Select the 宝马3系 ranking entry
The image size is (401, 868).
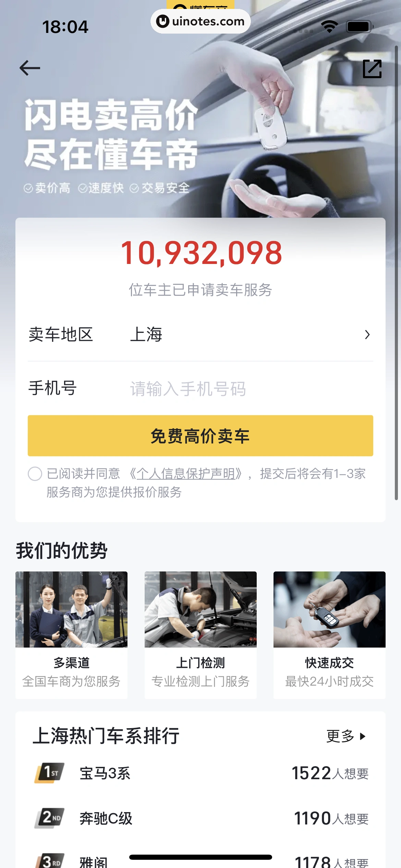pyautogui.click(x=200, y=773)
